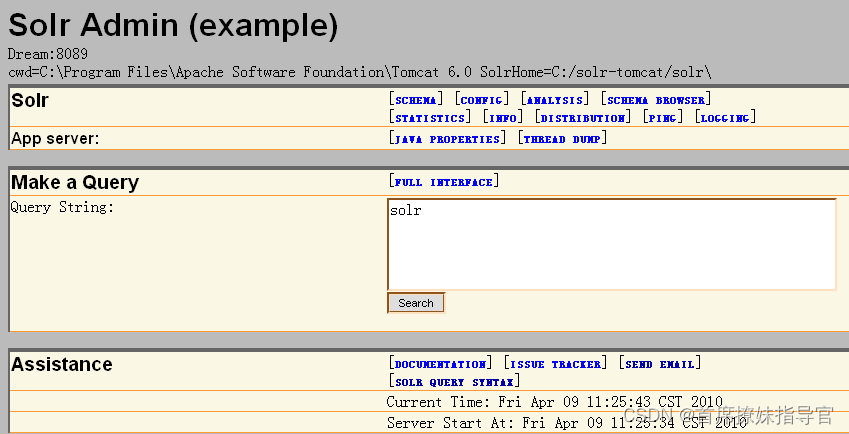The width and height of the screenshot is (849, 434).
Task: Click the App server label
Action: (x=55, y=139)
